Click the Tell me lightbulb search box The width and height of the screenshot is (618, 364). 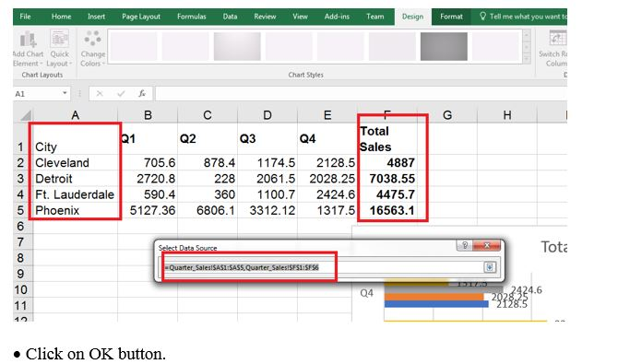tap(523, 17)
